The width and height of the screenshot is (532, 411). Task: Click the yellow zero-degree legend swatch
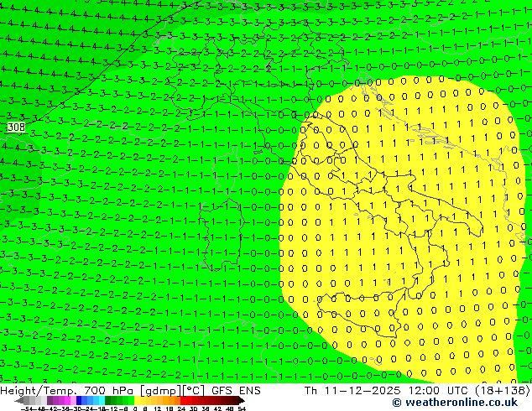click(x=137, y=400)
